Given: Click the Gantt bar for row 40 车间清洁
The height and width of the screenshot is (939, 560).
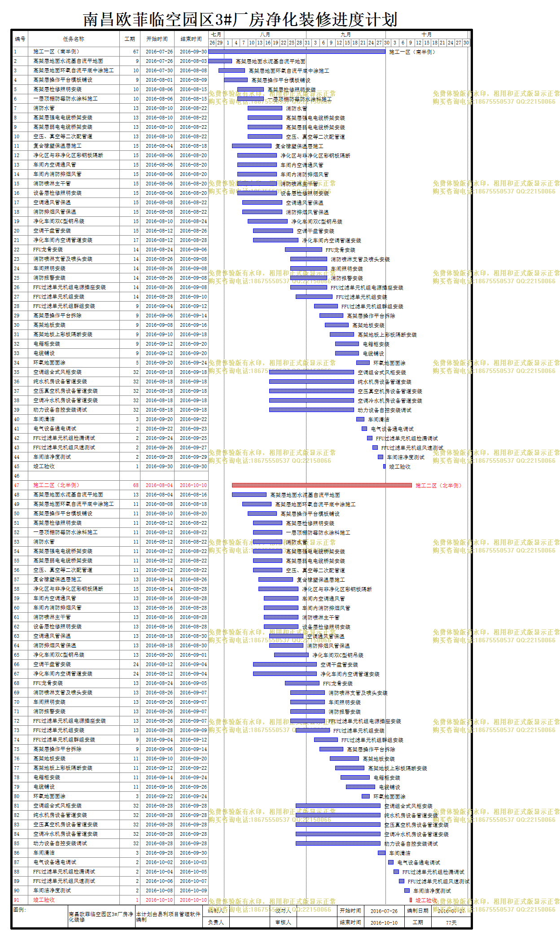Looking at the screenshot, I should 360,419.
